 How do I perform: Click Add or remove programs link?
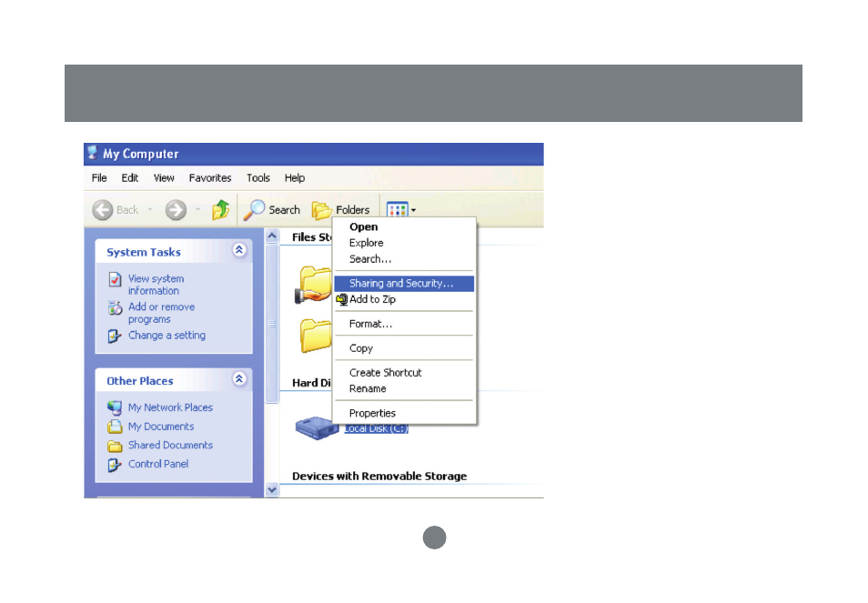[162, 313]
